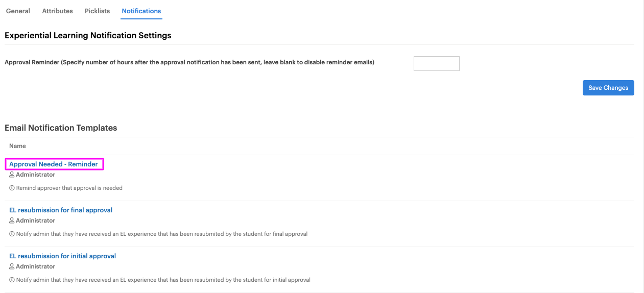Click the info icon beside the initial approval description

coord(12,280)
